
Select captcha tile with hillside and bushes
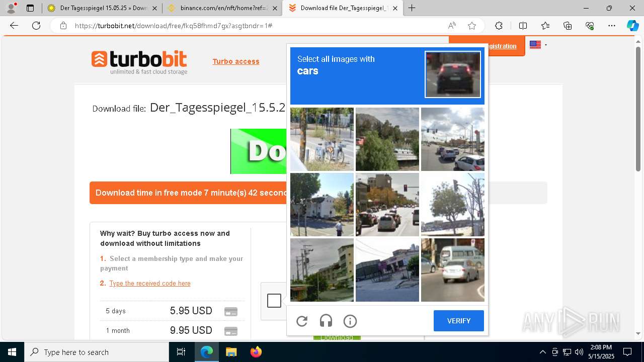point(387,139)
